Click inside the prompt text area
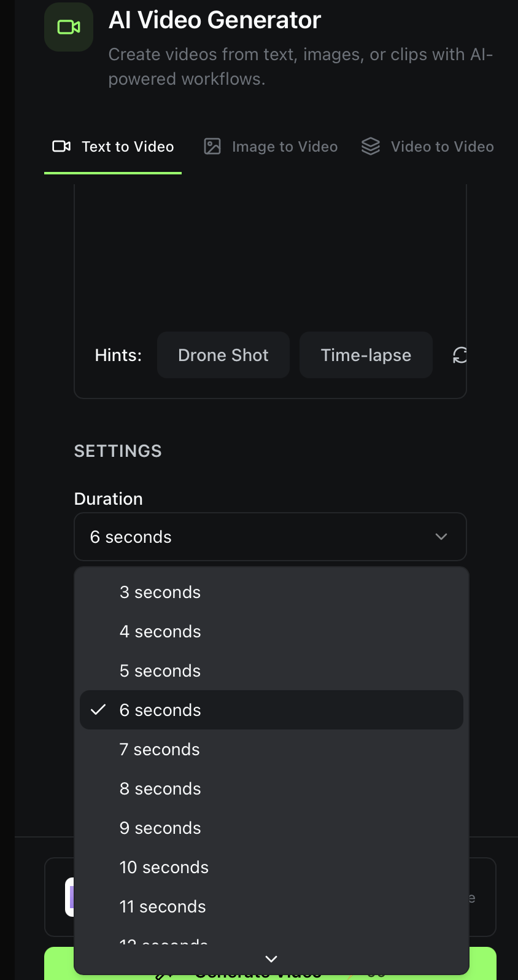518x980 pixels. 270,252
